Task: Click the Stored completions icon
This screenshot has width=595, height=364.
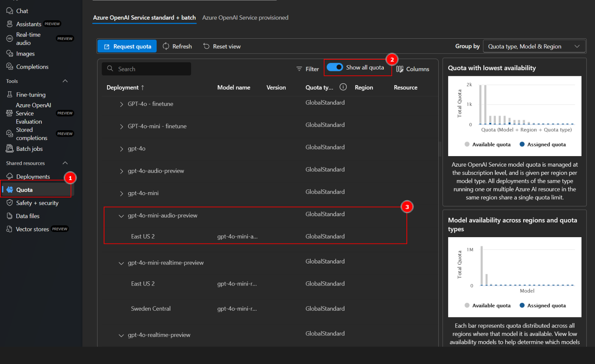Action: coord(10,134)
